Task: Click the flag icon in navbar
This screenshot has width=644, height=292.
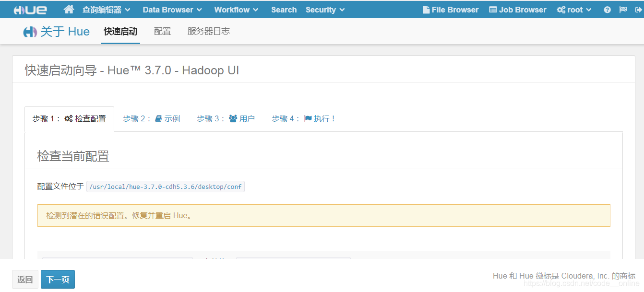Action: 623,10
